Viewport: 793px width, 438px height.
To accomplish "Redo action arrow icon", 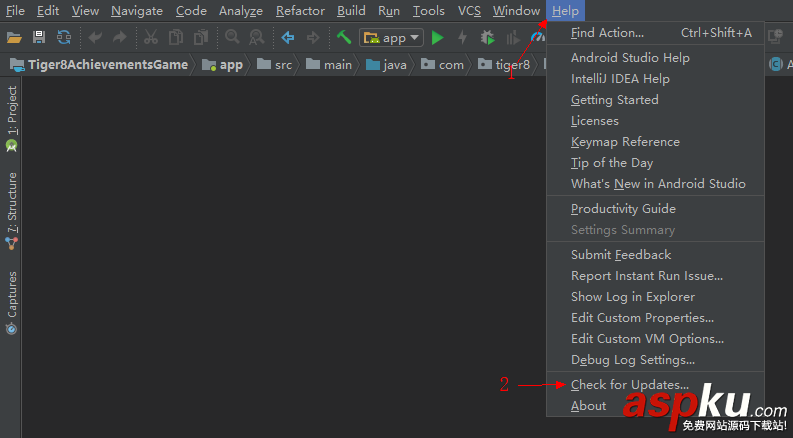I will [x=119, y=37].
